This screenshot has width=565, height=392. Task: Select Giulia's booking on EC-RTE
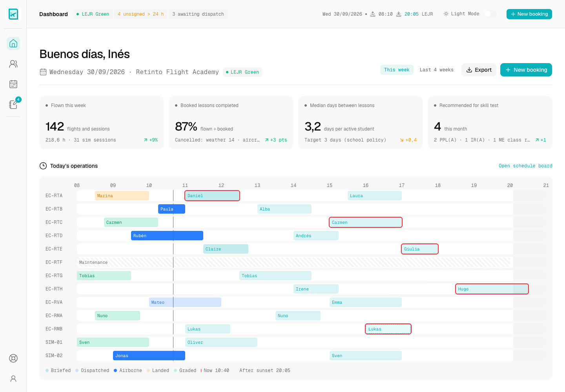[x=420, y=249]
